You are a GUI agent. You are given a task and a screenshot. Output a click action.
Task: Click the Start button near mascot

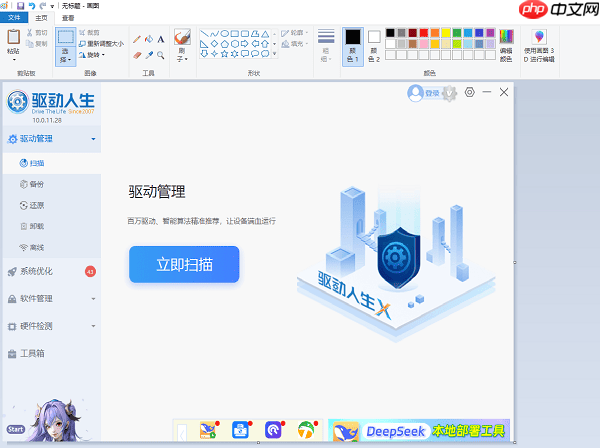click(x=16, y=429)
